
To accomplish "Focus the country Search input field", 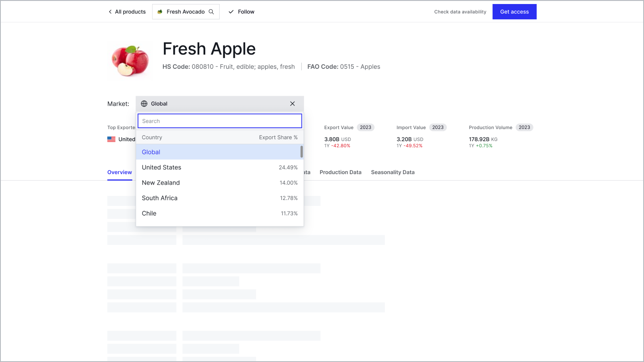I will pos(219,121).
